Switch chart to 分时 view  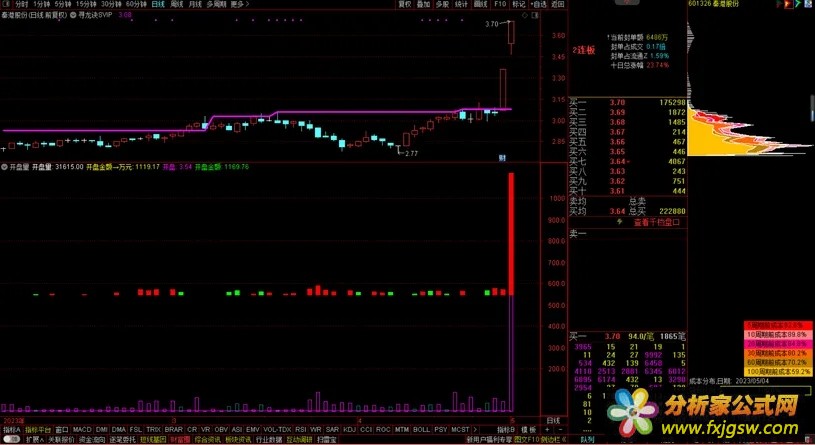tap(21, 4)
